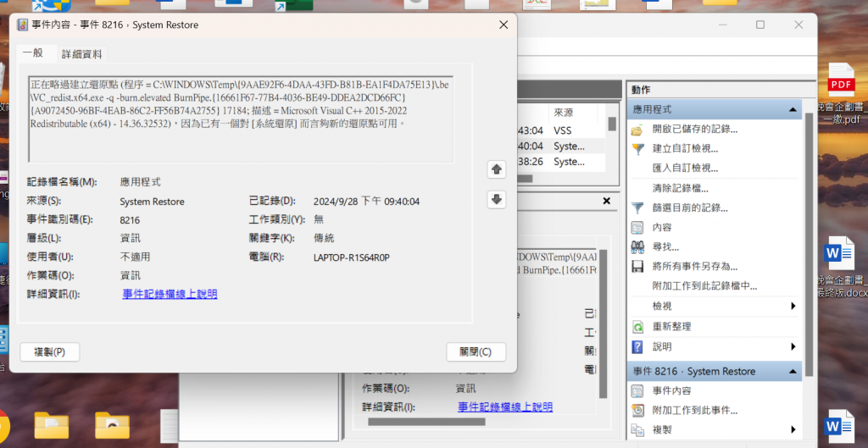Open 事件記錄檔線上說明 link in event dialog
The image size is (868, 448).
(170, 294)
